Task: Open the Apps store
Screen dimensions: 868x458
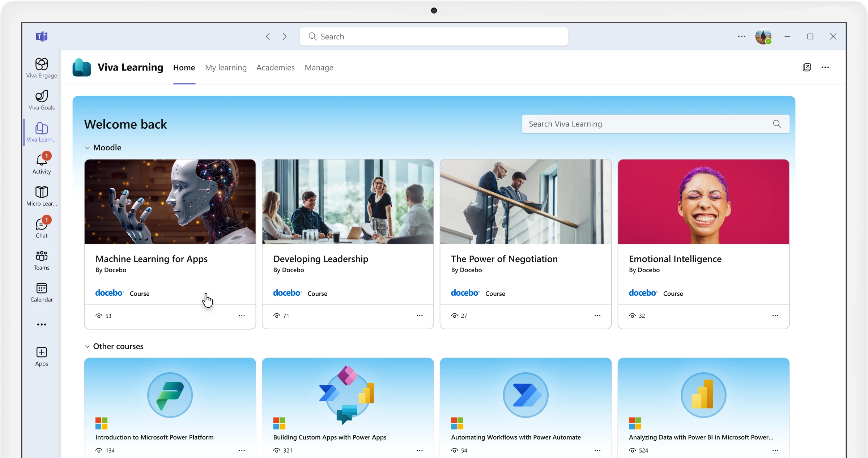Action: point(42,357)
